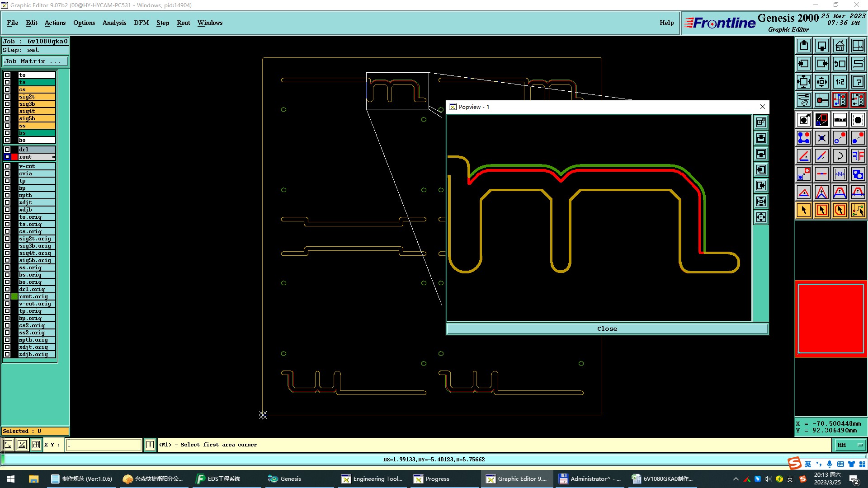Toggle the drl layer checkbox
This screenshot has width=868, height=488.
coord(7,150)
